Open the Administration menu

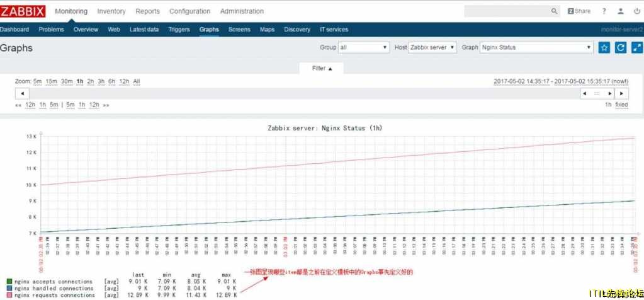242,11
